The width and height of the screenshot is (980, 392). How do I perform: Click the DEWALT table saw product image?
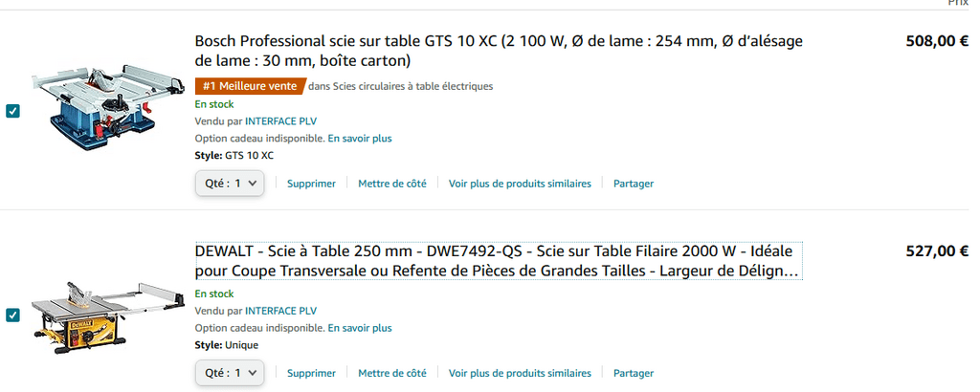pyautogui.click(x=108, y=317)
